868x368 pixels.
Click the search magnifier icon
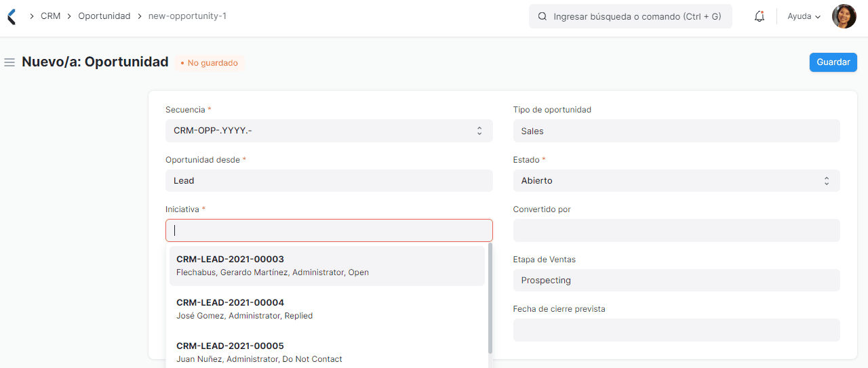click(x=542, y=16)
